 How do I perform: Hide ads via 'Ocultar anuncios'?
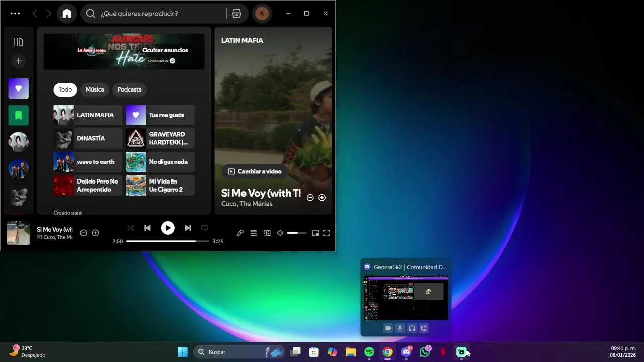click(x=165, y=50)
